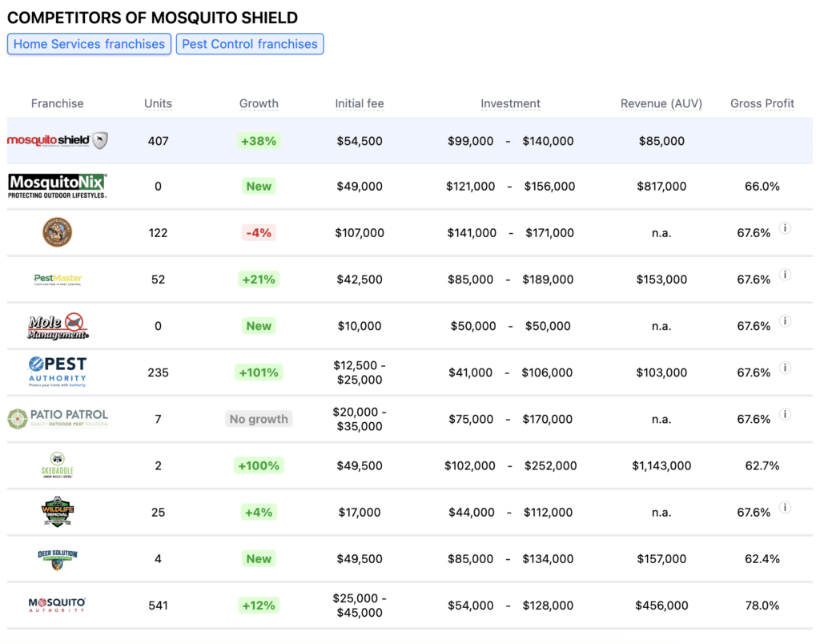Image resolution: width=820 pixels, height=644 pixels.
Task: Select the $17,000 initial fee
Action: click(x=360, y=512)
